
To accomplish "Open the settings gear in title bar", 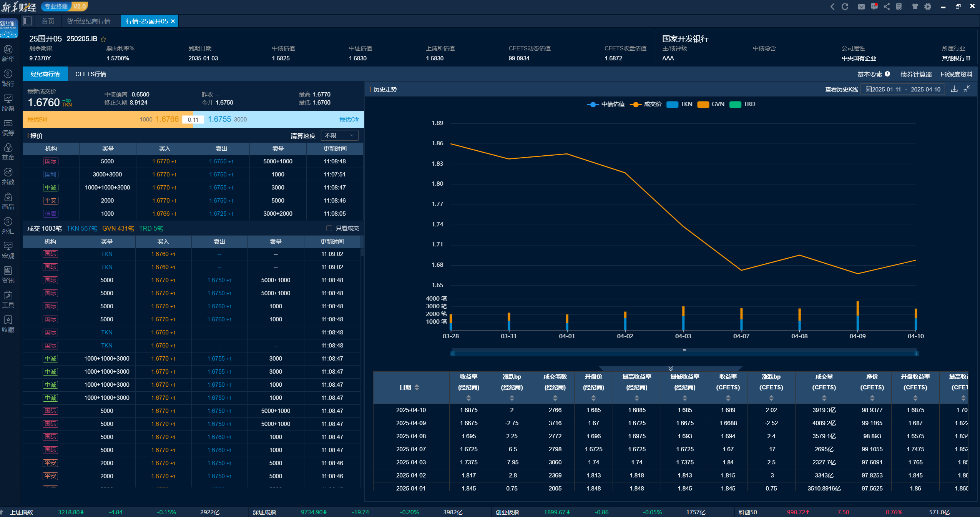I will (x=928, y=7).
